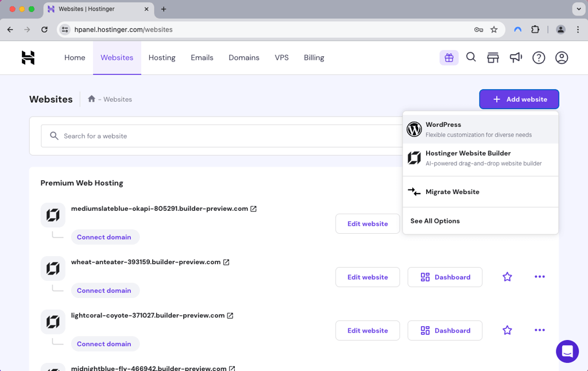This screenshot has width=588, height=371.
Task: Favorite the lightcoral-coyote website with star
Action: (507, 330)
